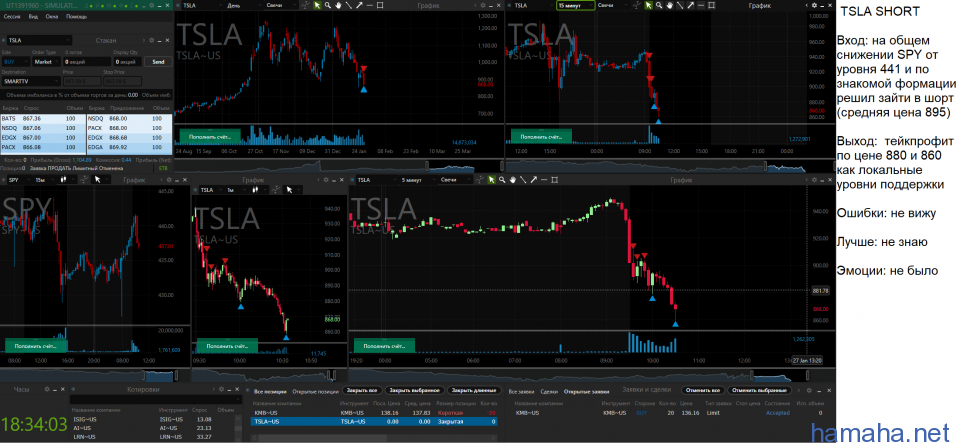This screenshot has width=960, height=444.
Task: Select the KMB~US row in positions table
Action: [x=375, y=413]
